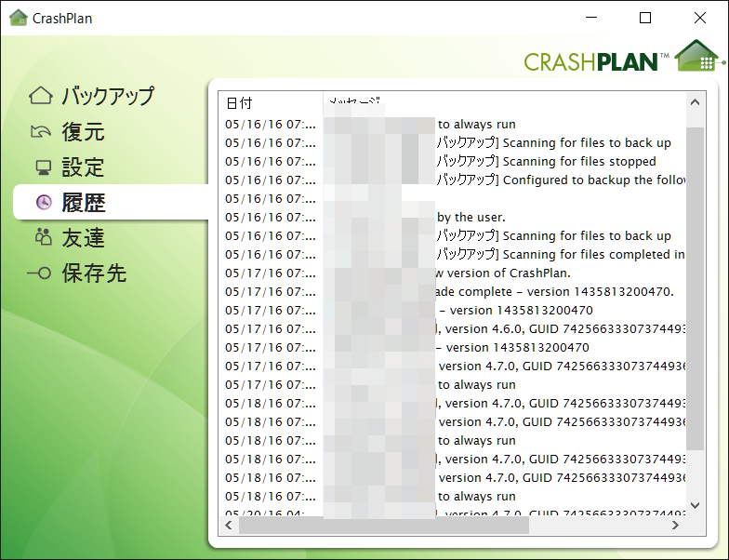The height and width of the screenshot is (560, 729).
Task: Click the friends people icon
Action: click(x=43, y=236)
